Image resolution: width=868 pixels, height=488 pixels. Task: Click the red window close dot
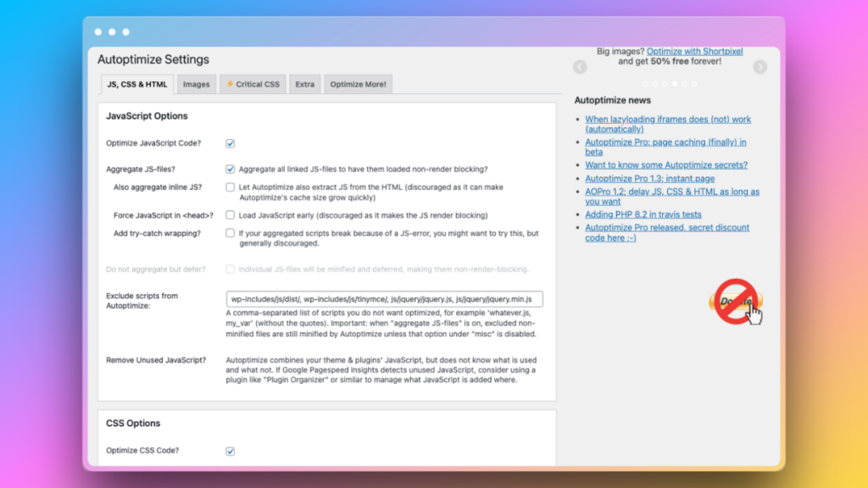click(98, 32)
